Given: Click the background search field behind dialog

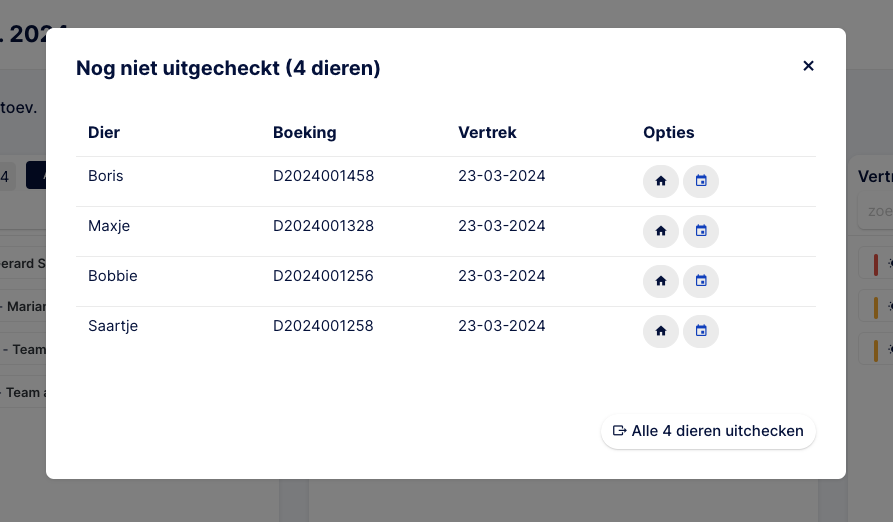Looking at the screenshot, I should (x=876, y=212).
